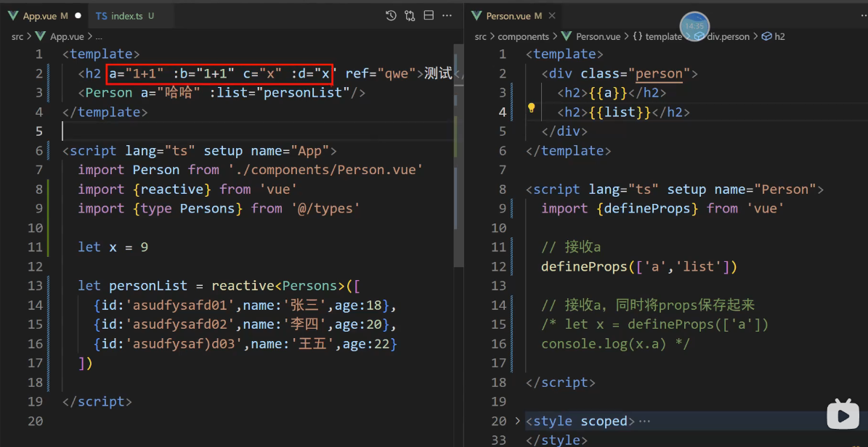Click '{{a}}' interpolation in Person.vue

coord(608,92)
